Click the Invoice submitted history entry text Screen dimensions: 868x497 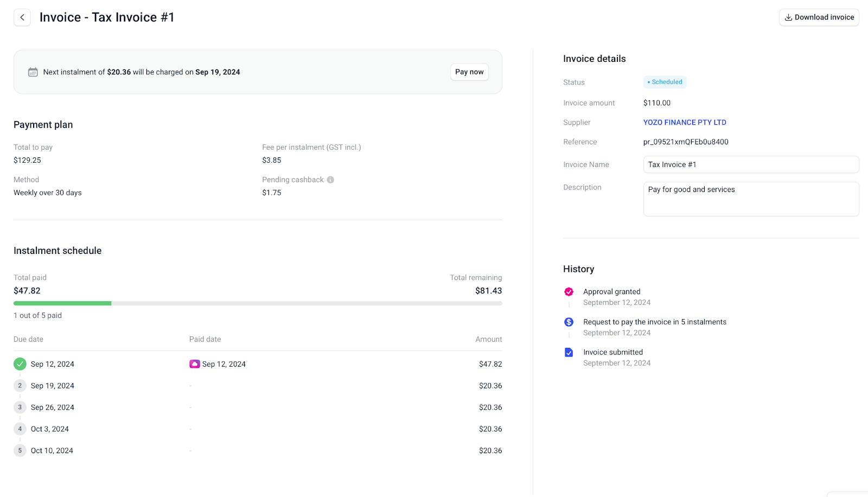click(613, 353)
